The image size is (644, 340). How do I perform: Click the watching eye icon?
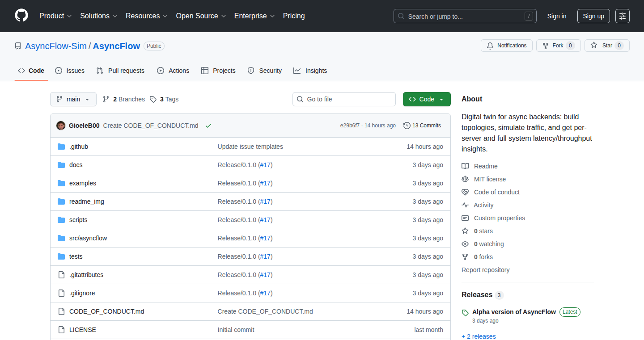coord(465,244)
